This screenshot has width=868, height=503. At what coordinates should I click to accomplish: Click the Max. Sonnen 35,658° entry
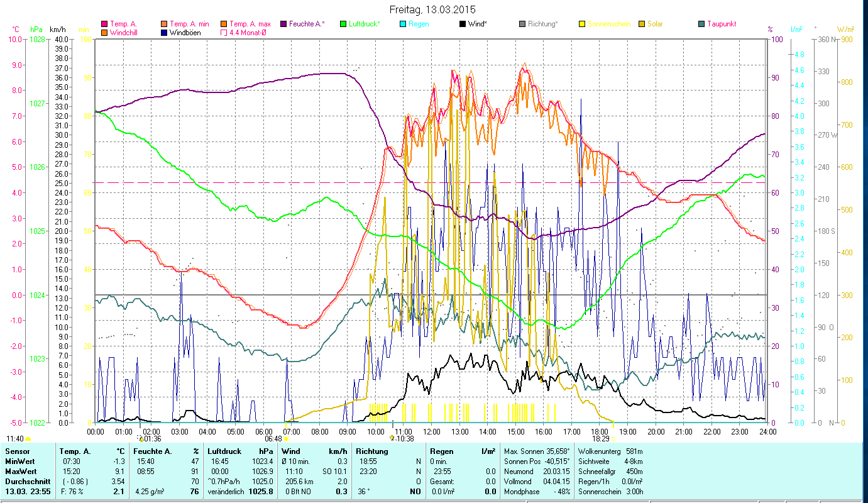click(x=537, y=451)
